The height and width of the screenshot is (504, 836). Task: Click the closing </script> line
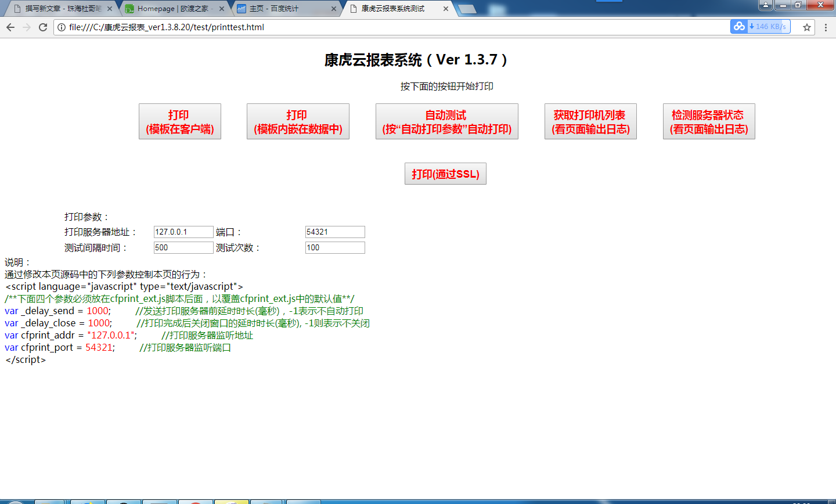click(26, 360)
